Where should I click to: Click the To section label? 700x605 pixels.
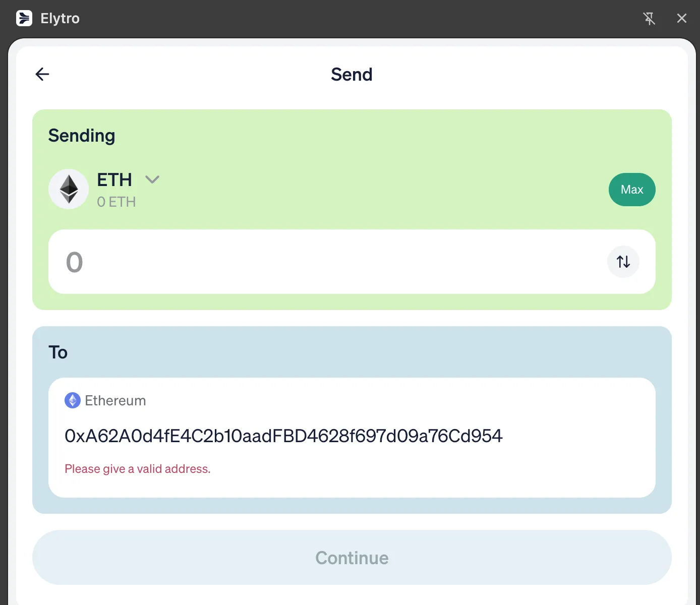pos(58,352)
